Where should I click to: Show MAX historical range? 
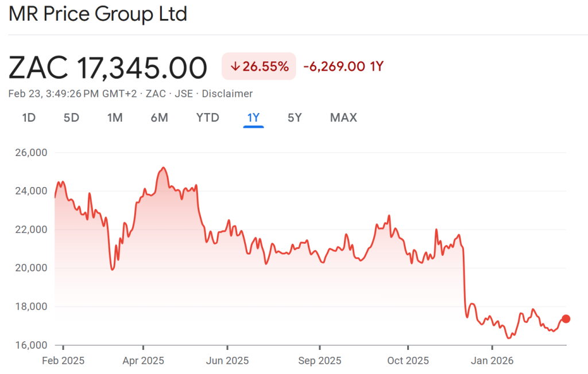[343, 118]
